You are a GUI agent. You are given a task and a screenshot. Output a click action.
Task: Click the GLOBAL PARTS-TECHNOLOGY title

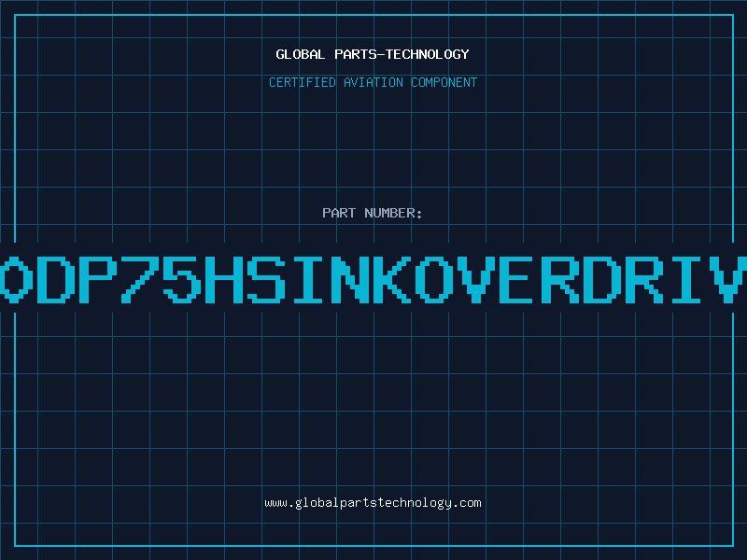[x=373, y=54]
